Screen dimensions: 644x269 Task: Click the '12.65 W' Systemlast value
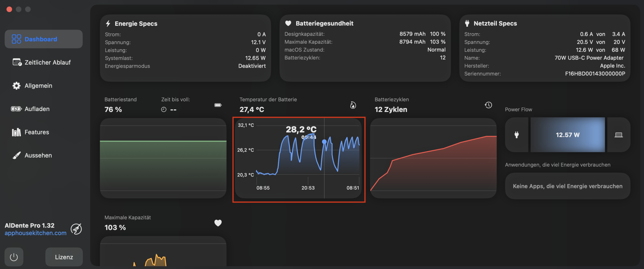[255, 58]
